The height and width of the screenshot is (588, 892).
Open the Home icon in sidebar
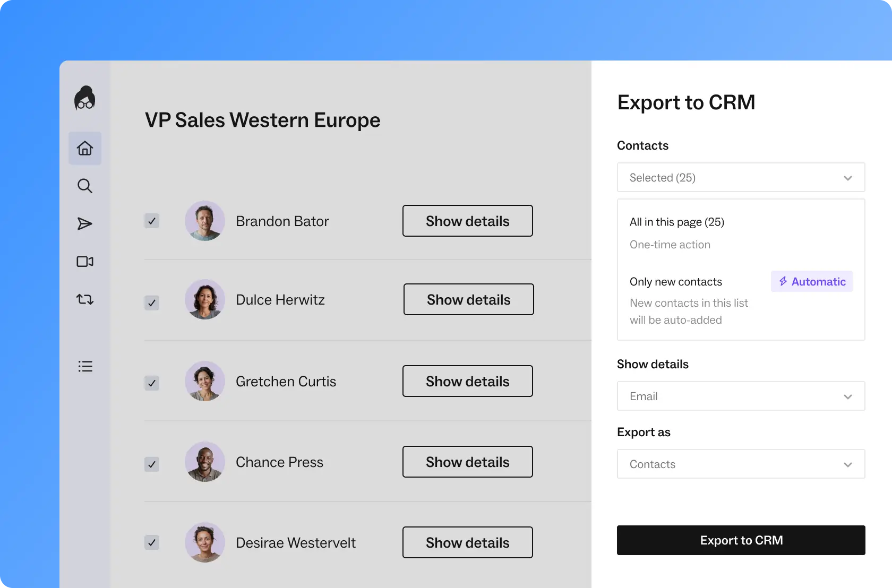[x=85, y=148]
